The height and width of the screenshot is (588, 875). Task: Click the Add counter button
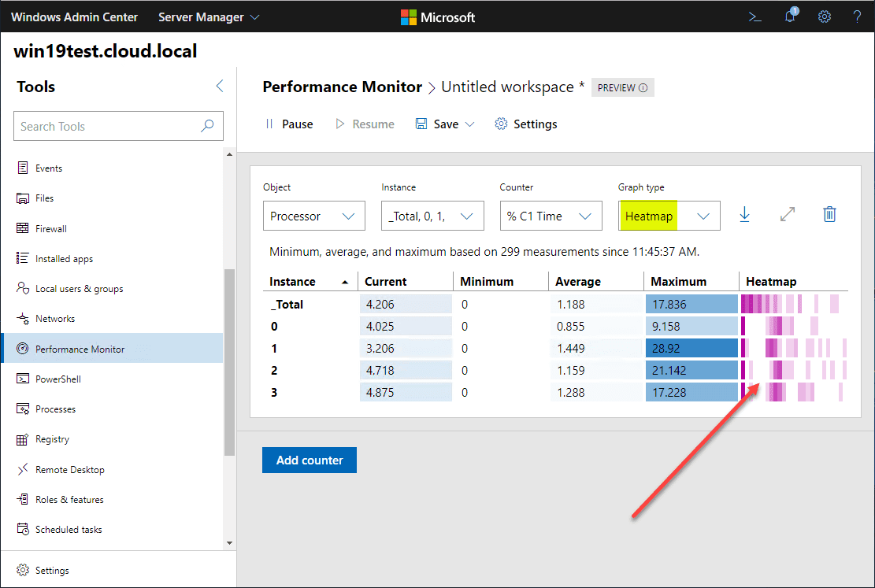(x=310, y=460)
